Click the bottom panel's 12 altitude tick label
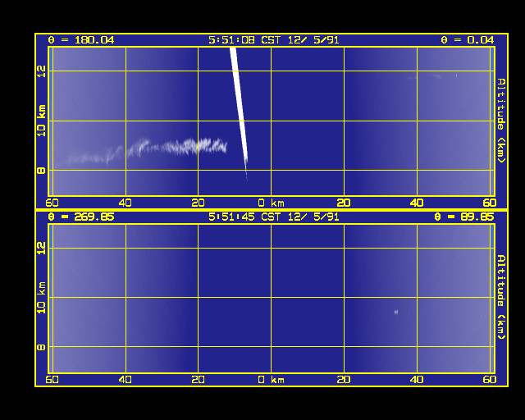525x420 pixels. (x=41, y=249)
